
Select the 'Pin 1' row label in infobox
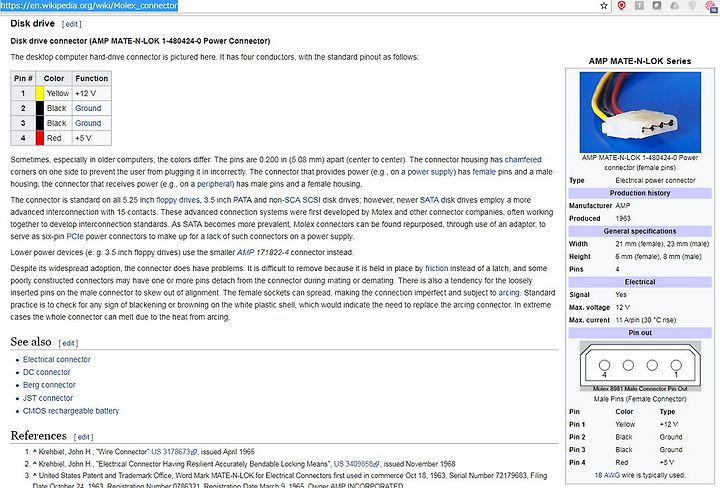tap(577, 425)
